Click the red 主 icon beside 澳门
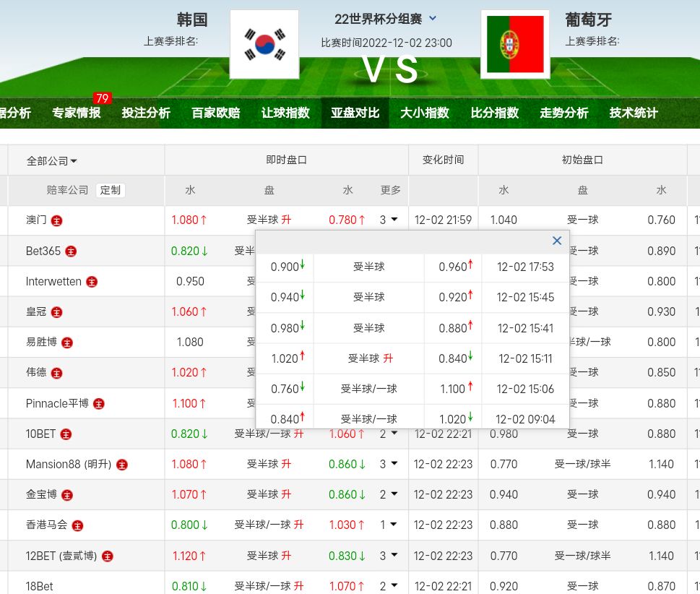The image size is (700, 594). [56, 220]
